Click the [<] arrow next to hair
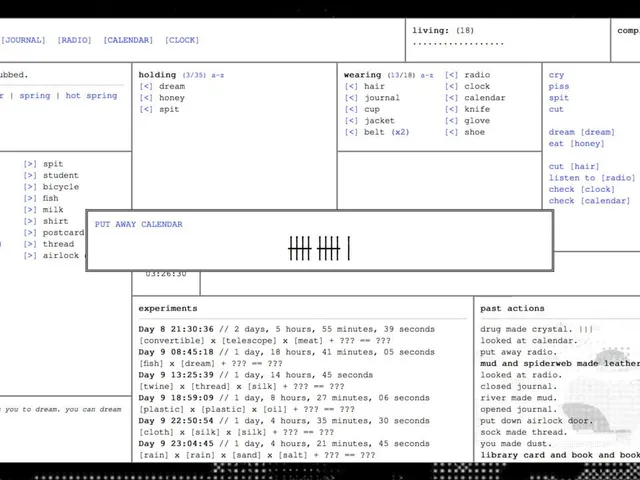 click(x=351, y=87)
